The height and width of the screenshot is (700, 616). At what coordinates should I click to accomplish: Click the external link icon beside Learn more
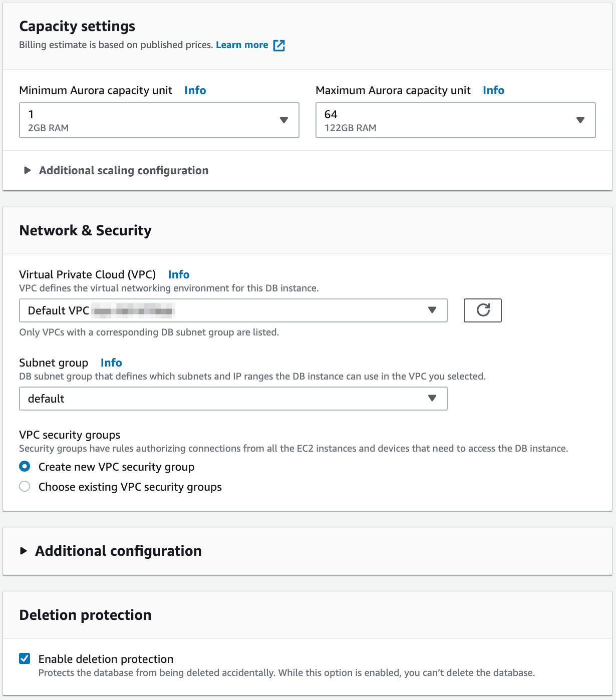(279, 46)
